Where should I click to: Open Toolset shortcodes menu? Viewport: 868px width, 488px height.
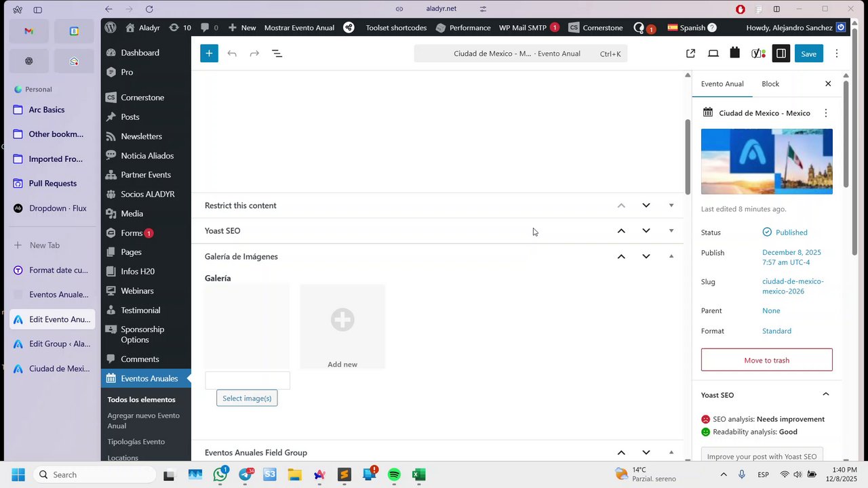[x=396, y=28]
